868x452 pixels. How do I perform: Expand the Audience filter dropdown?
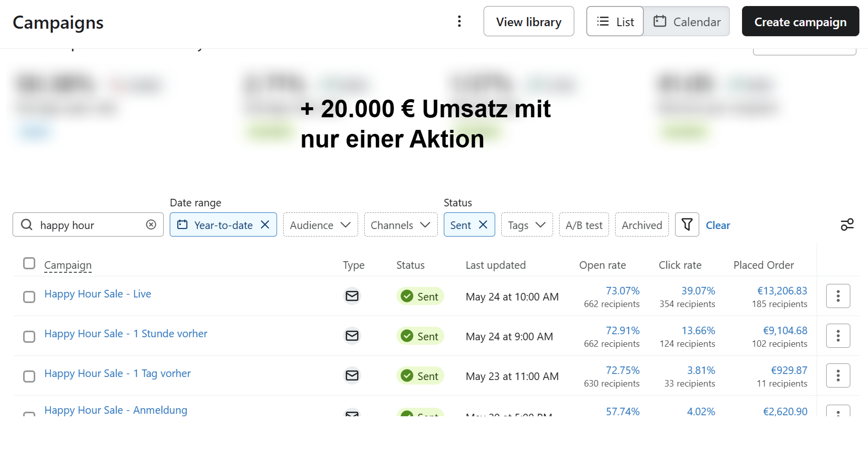(x=320, y=224)
